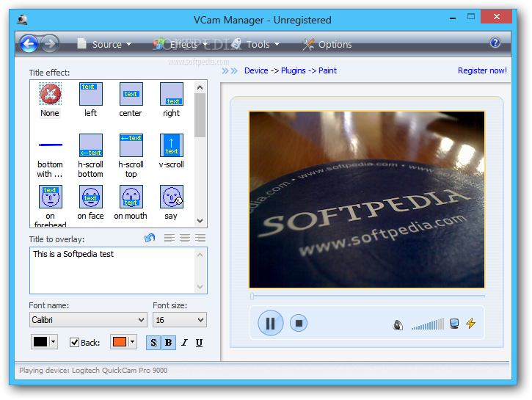The image size is (532, 400).
Task: Open the Font name Calibri dropdown
Action: [x=88, y=319]
